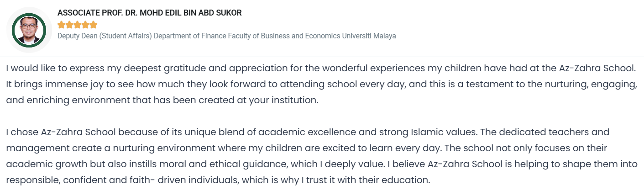Click the horizontal divider below reviewer header
Viewport: 644px width, 195px height.
[322, 57]
